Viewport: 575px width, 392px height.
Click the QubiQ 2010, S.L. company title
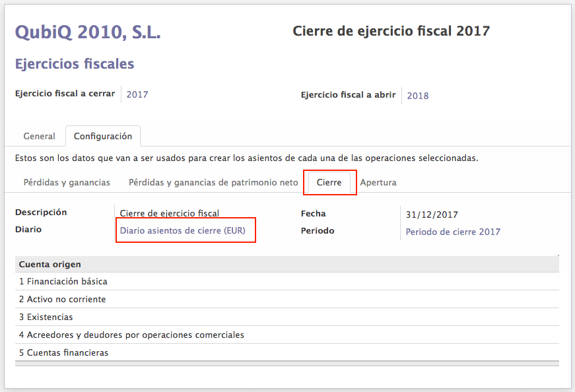click(x=88, y=32)
